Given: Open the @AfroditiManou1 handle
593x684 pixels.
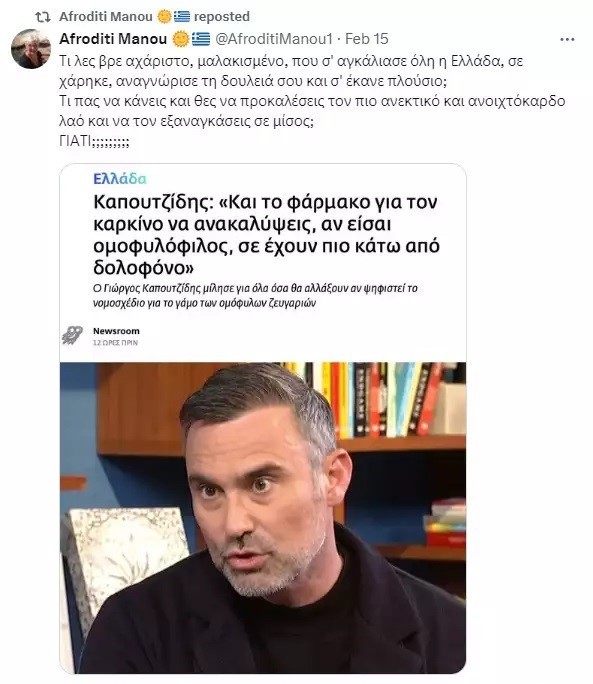Looking at the screenshot, I should 274,39.
